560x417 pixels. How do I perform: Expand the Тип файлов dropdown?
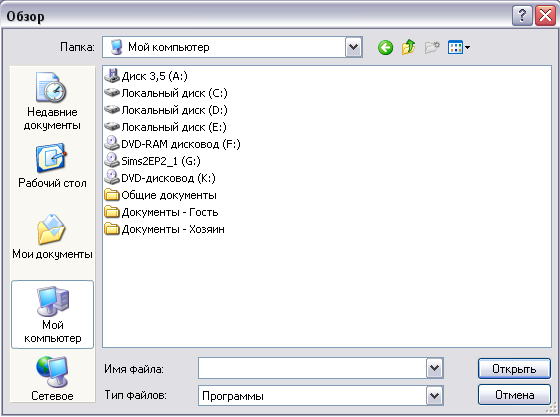(x=435, y=396)
